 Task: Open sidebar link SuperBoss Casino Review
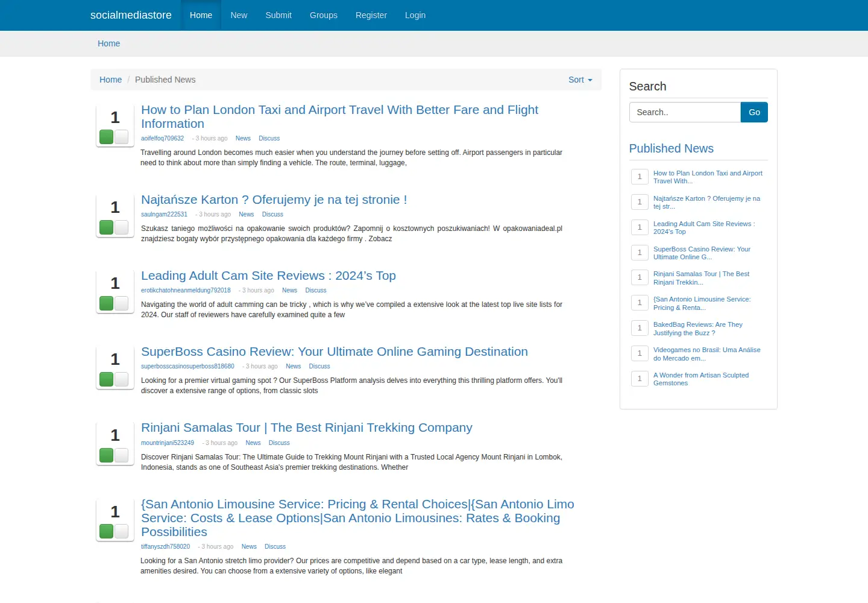tap(702, 253)
